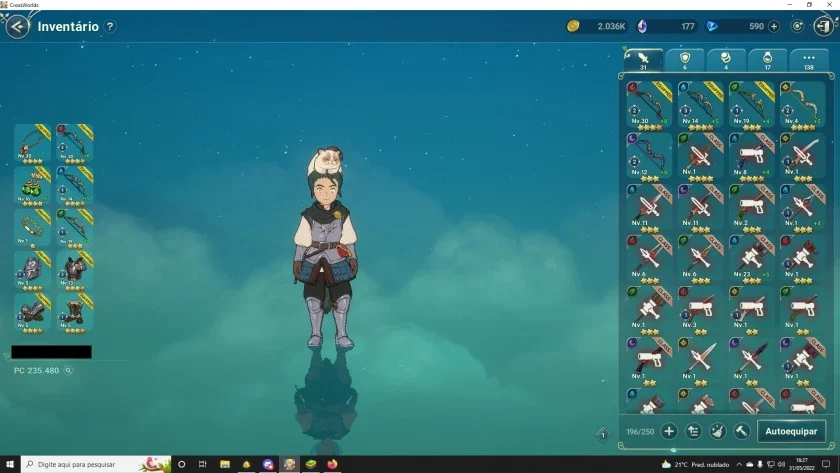Click the broom cleanup icon

click(x=717, y=431)
